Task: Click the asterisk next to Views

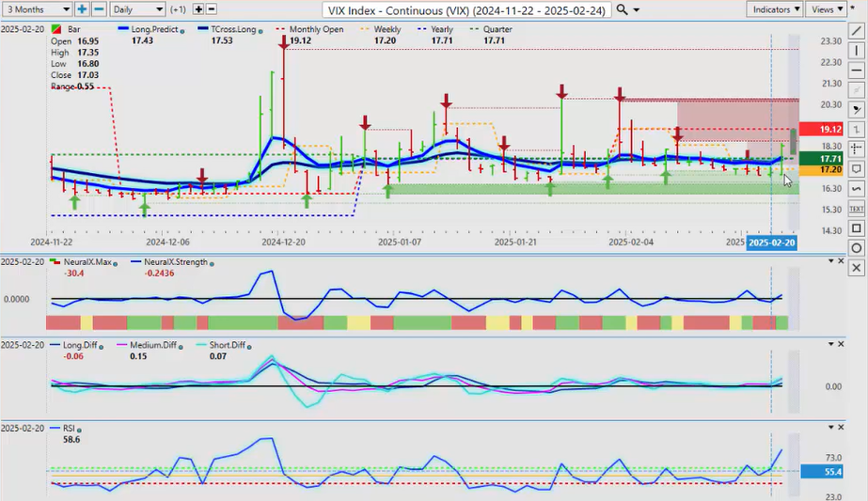Action: (x=853, y=8)
